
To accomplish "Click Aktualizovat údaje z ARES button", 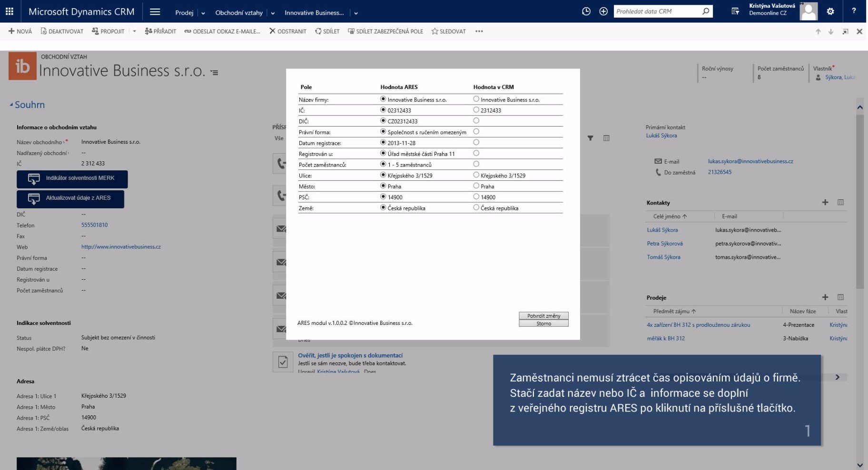I will coord(70,199).
